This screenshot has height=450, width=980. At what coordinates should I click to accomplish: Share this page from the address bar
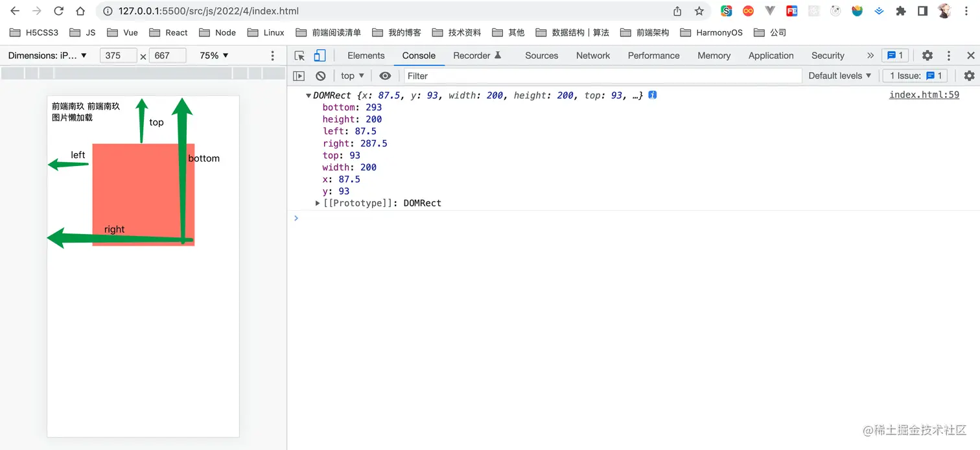(x=677, y=11)
